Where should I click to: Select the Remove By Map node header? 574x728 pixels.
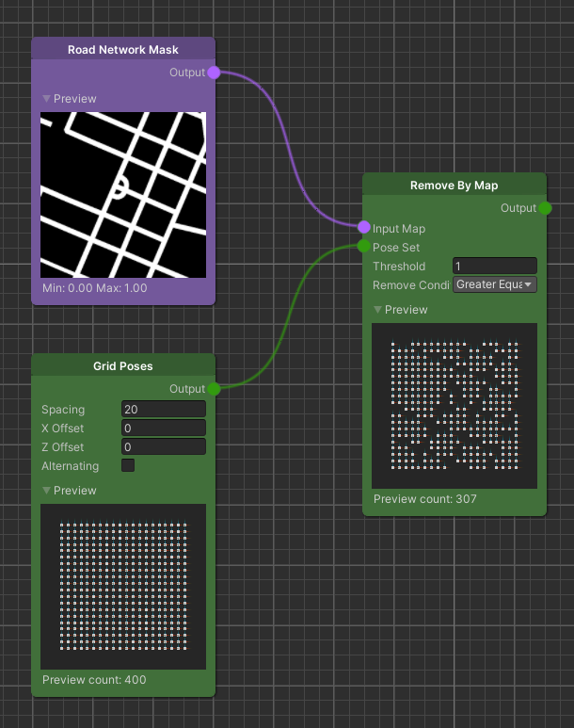click(454, 186)
